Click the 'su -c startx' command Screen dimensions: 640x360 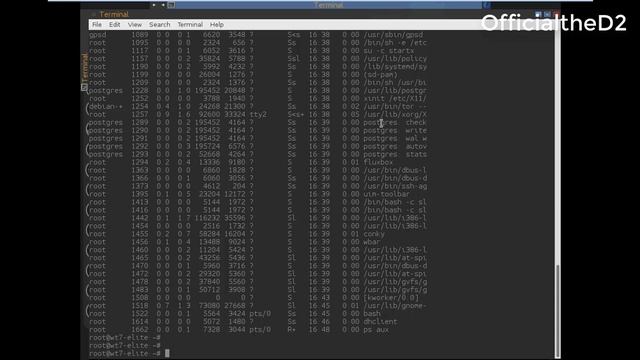(389, 51)
